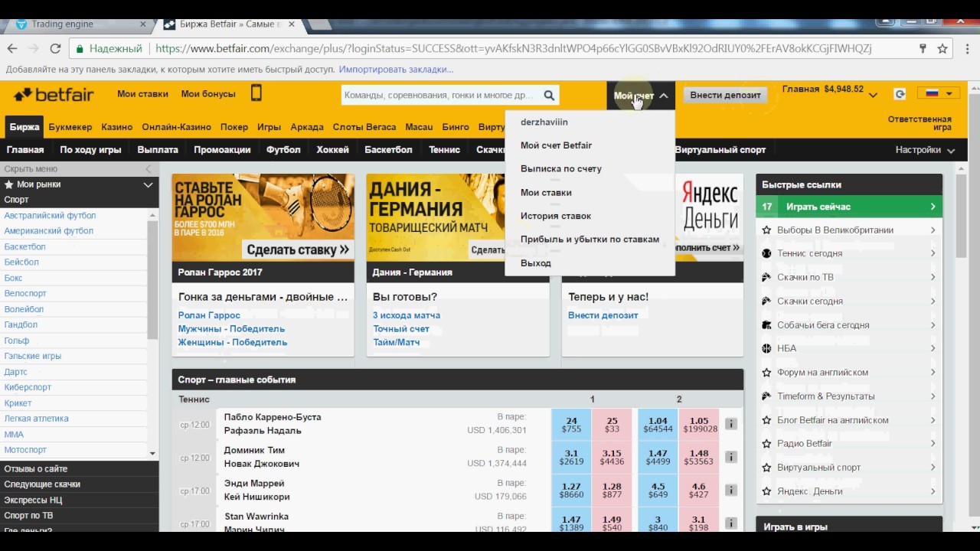The width and height of the screenshot is (980, 551).
Task: Open the 3 исхода матча link
Action: [406, 315]
